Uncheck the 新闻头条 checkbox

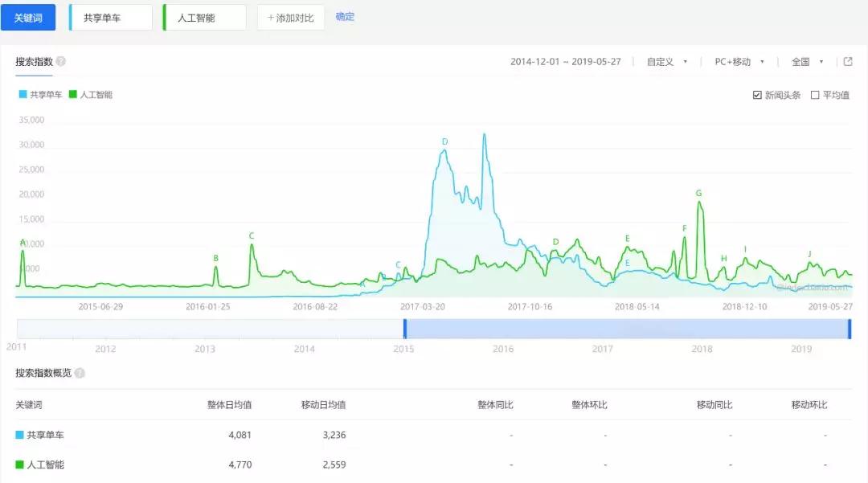point(757,95)
